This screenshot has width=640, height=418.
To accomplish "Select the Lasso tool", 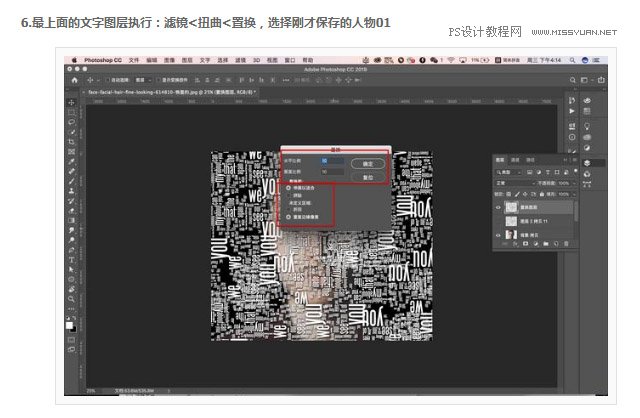I will (x=71, y=122).
